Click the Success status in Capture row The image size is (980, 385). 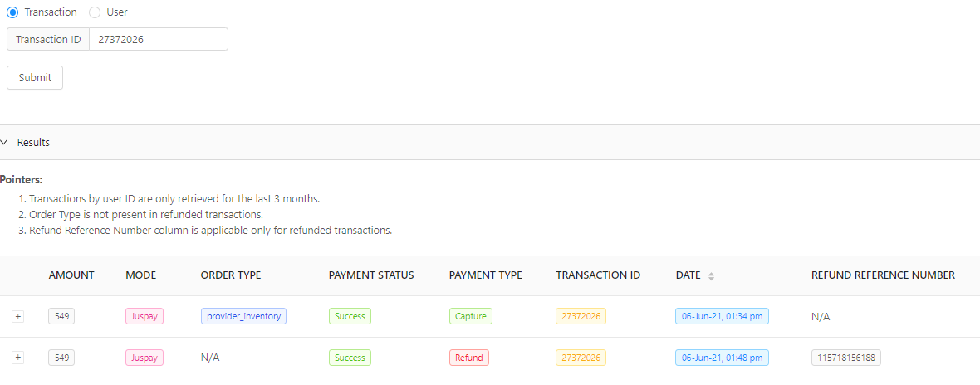(350, 316)
